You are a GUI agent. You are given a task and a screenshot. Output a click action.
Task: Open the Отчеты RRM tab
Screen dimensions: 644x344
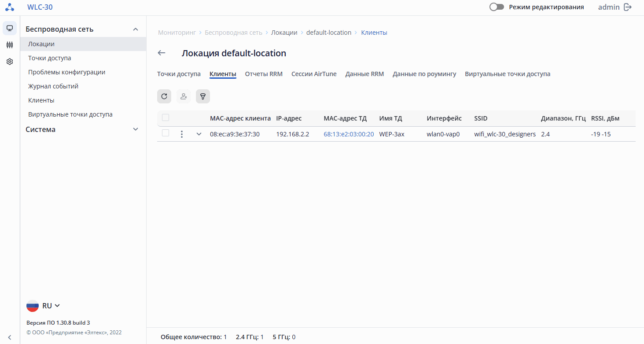tap(264, 74)
